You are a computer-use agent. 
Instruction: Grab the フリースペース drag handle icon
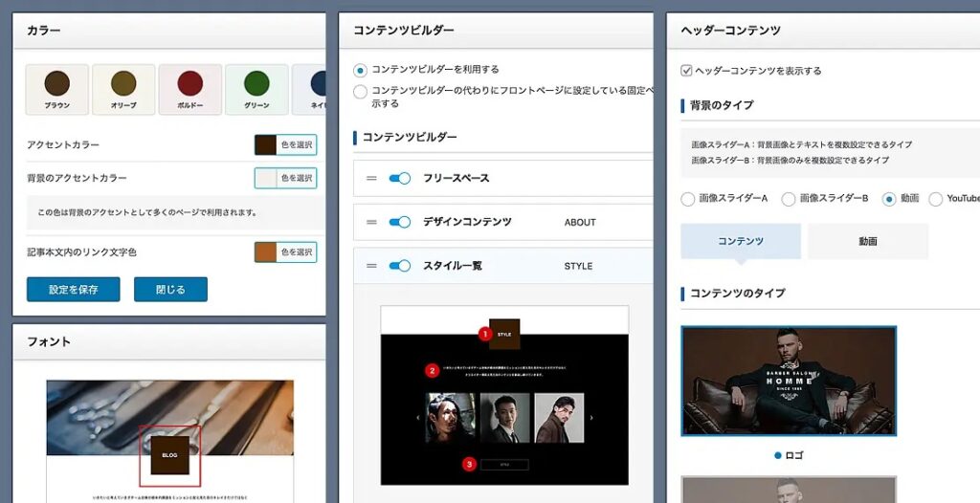click(371, 178)
